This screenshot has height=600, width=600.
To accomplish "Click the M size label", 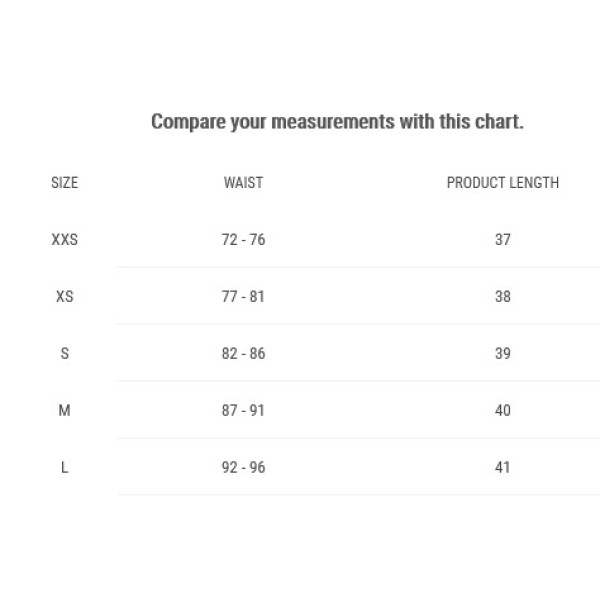I will [65, 411].
